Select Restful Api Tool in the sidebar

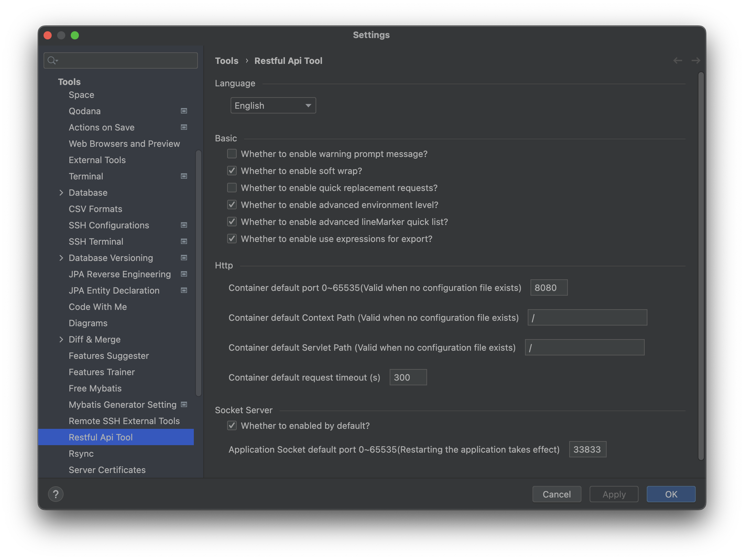coord(101,437)
